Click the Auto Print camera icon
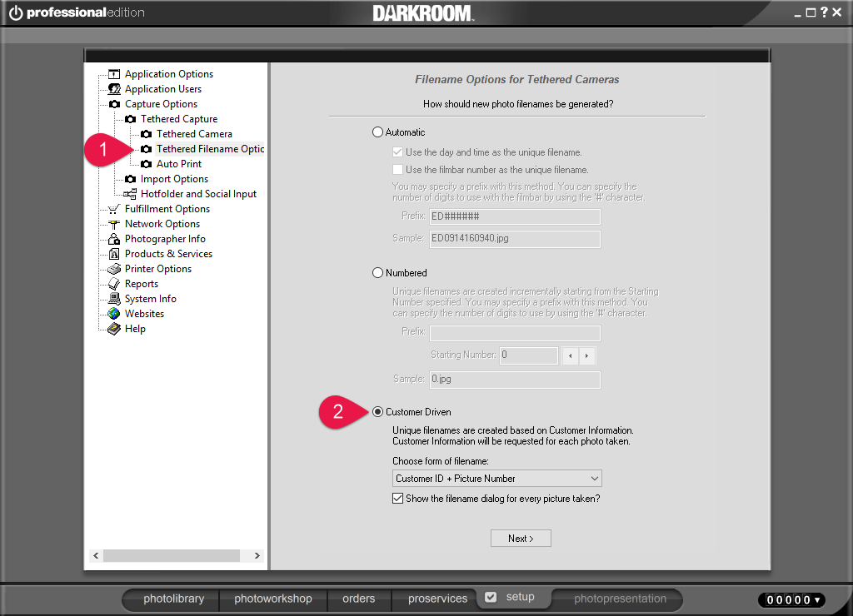 (x=147, y=164)
